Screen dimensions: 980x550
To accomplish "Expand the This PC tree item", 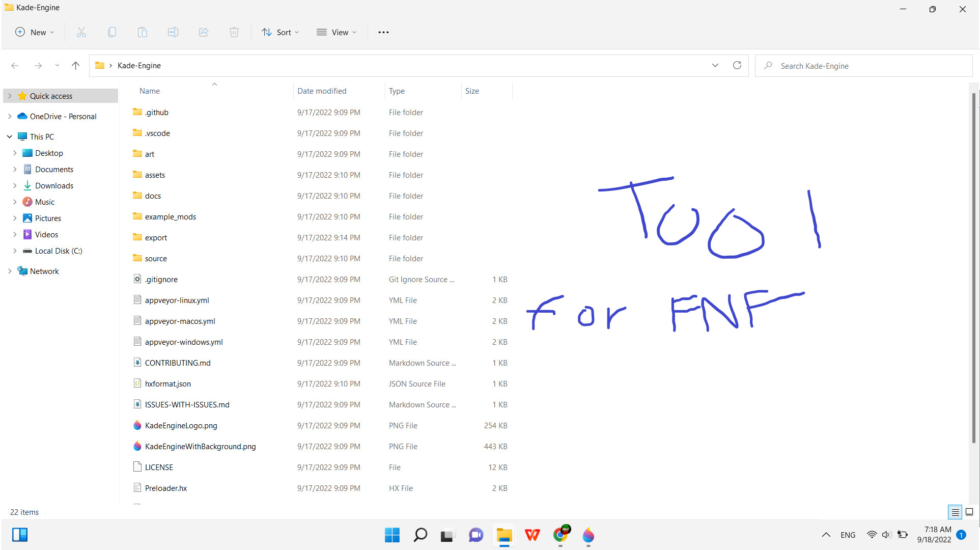I will (9, 136).
